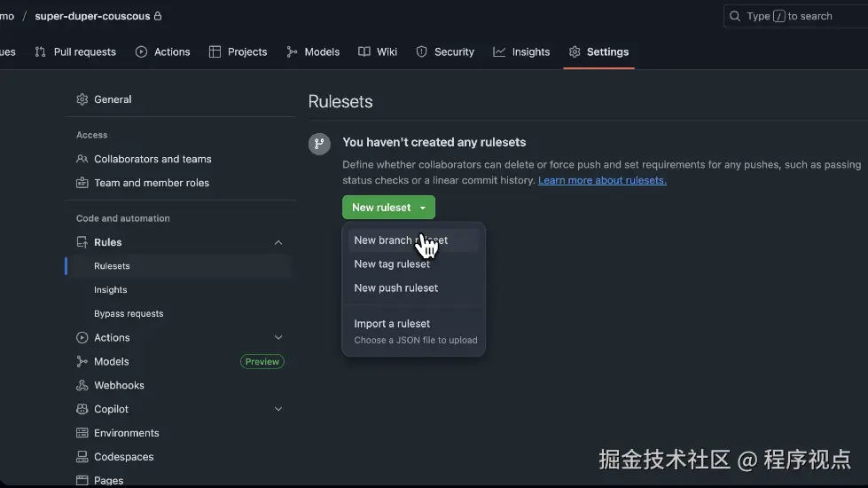The width and height of the screenshot is (868, 488).
Task: Click the lock icon beside repository name
Action: (158, 16)
